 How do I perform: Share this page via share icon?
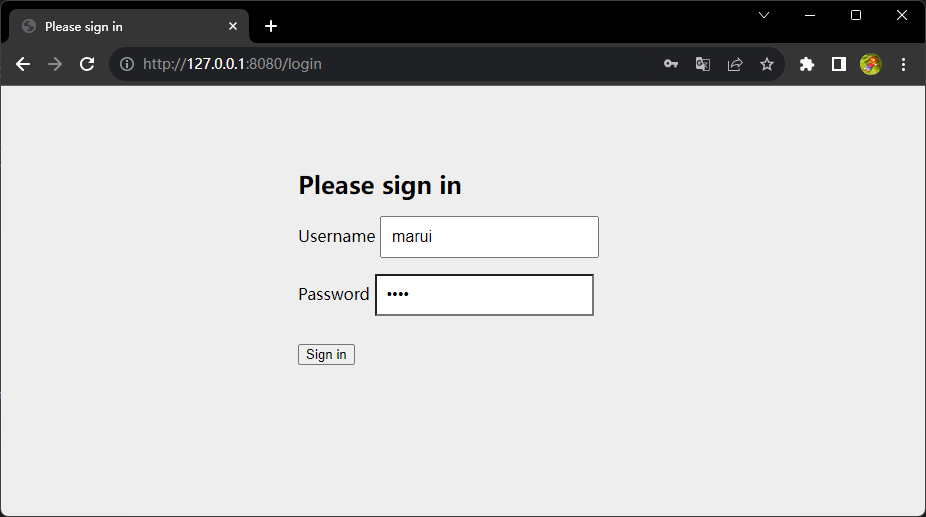735,64
